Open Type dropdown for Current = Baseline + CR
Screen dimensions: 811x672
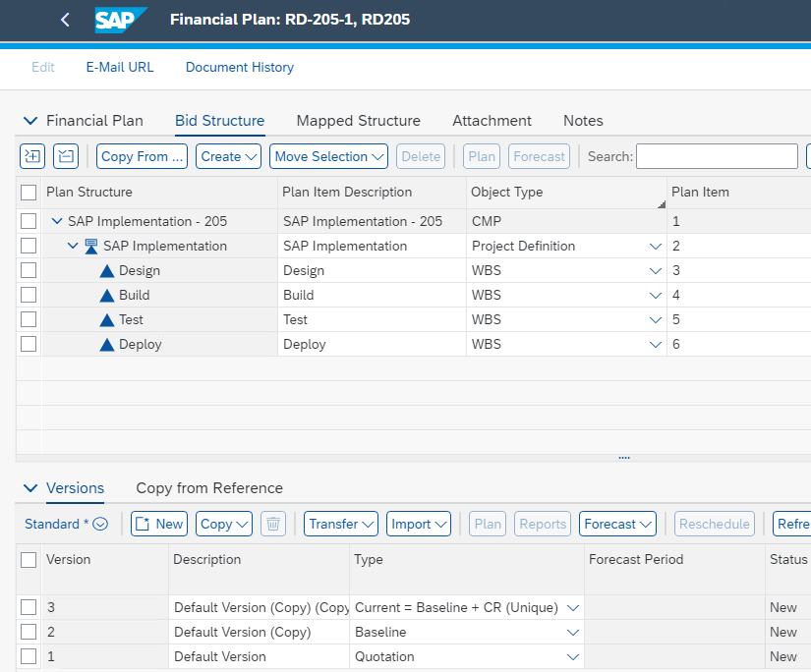[572, 608]
